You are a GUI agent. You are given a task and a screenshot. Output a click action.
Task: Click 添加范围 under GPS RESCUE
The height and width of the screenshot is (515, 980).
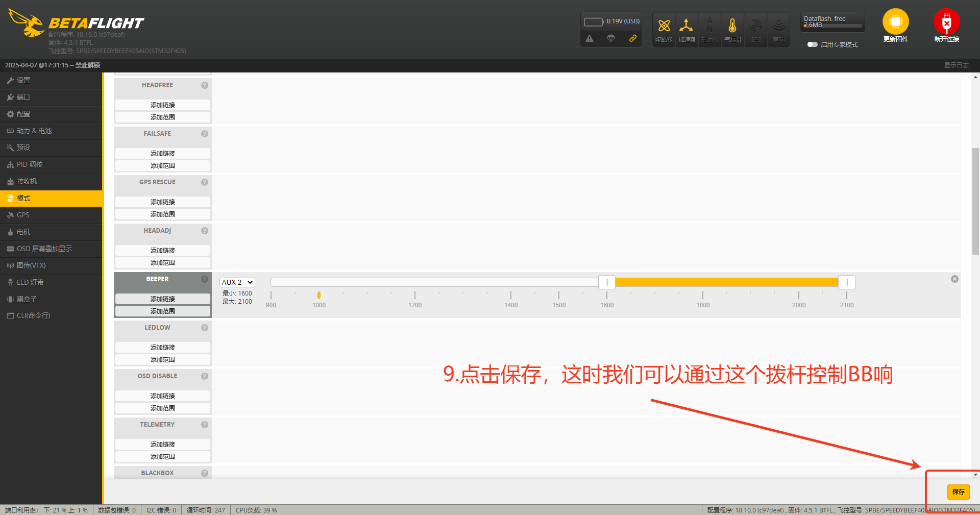[163, 214]
